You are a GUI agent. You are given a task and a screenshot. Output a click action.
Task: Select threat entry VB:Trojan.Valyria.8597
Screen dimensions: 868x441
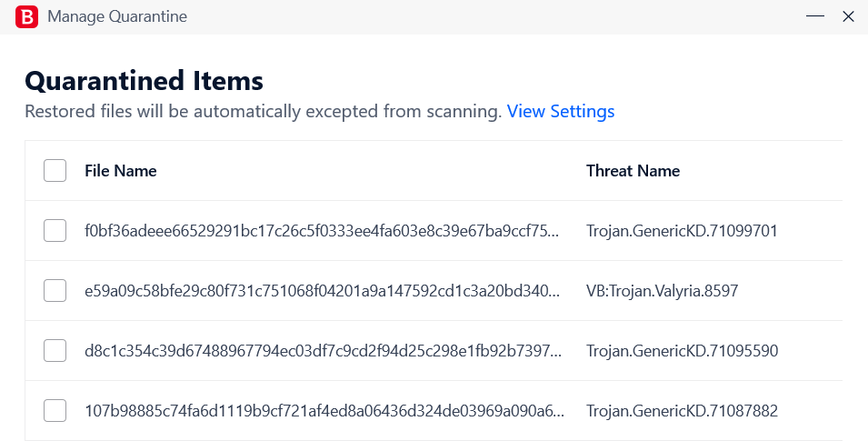(x=663, y=291)
